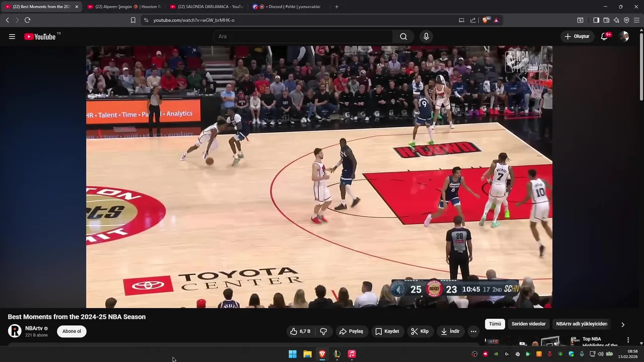Subscribe with Abone ol button
Screen dimensions: 644x362
coord(72,331)
